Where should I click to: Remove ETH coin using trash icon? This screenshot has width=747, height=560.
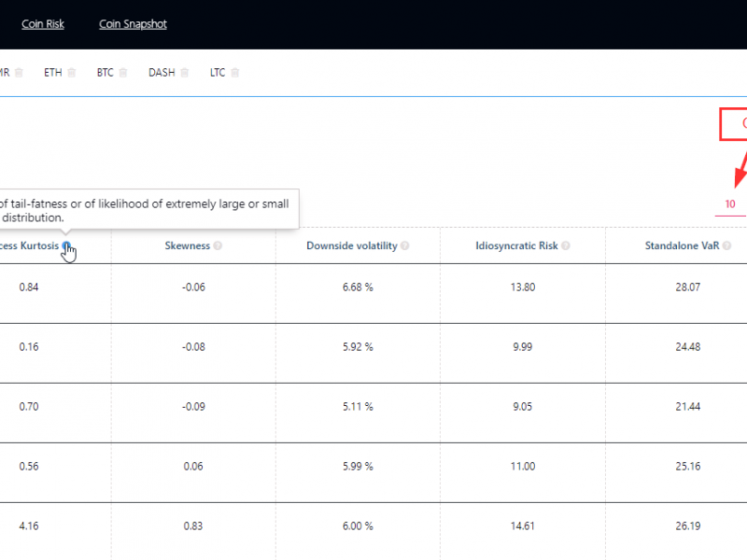(x=72, y=73)
